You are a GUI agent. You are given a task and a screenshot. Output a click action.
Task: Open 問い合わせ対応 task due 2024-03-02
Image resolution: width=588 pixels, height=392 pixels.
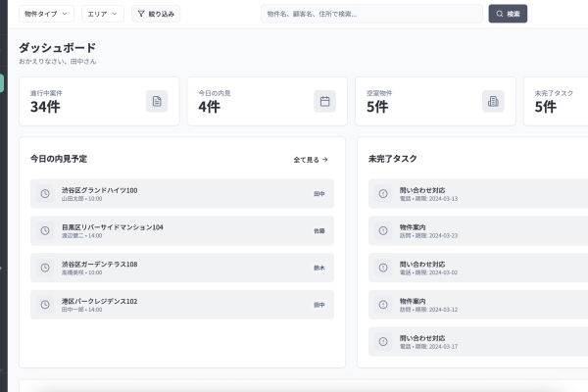point(478,268)
